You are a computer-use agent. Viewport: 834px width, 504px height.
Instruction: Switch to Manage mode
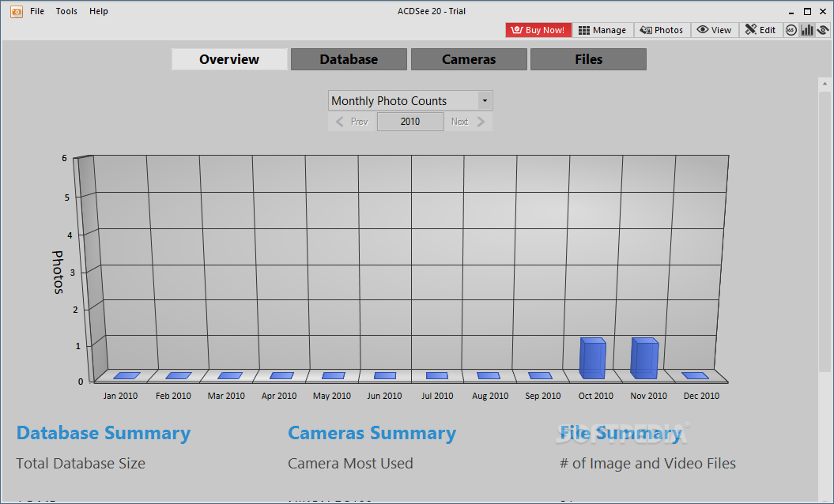click(x=602, y=30)
